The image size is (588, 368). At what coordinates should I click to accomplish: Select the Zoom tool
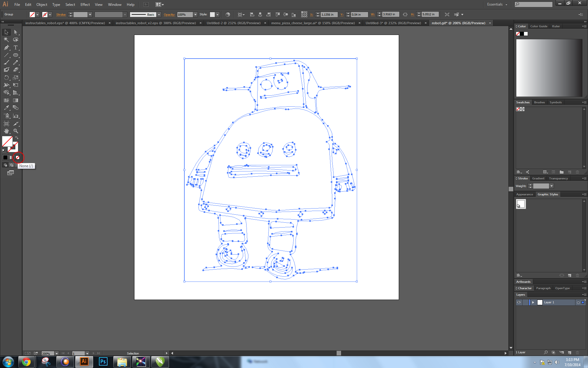tap(16, 131)
